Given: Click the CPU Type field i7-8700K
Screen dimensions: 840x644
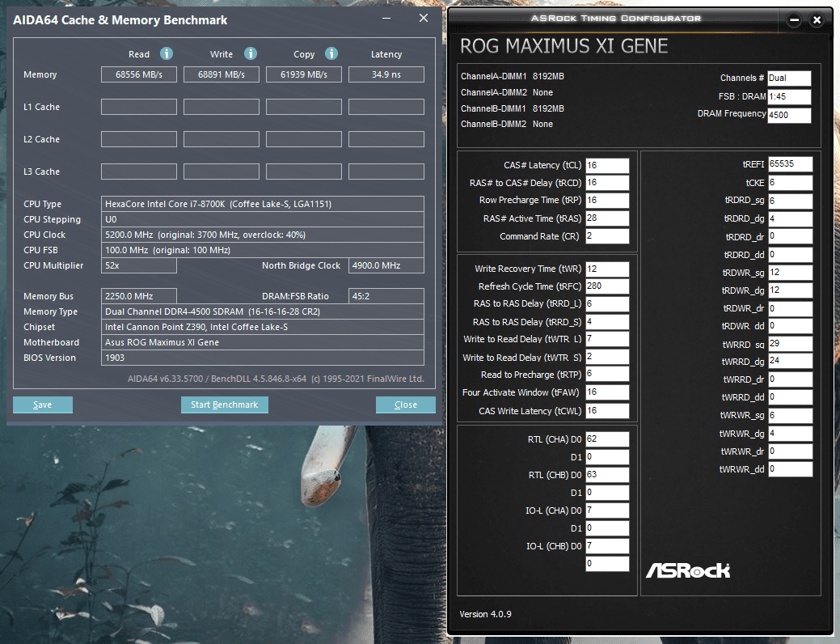Looking at the screenshot, I should [263, 204].
